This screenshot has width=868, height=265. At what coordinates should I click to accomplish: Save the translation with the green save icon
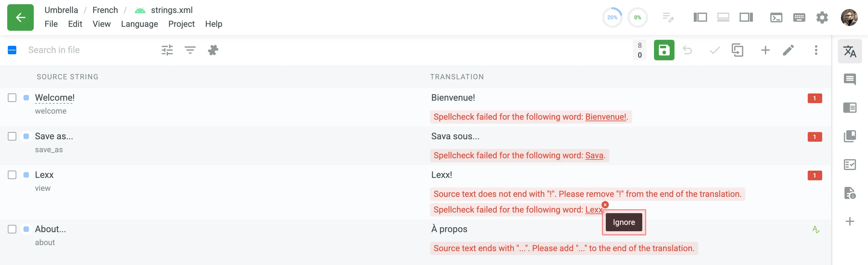[x=664, y=50]
